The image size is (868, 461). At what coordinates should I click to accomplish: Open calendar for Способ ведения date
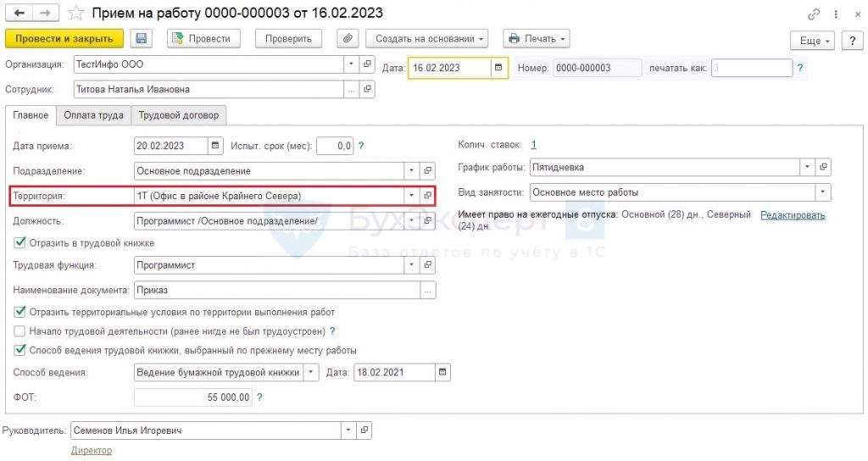pyautogui.click(x=442, y=373)
